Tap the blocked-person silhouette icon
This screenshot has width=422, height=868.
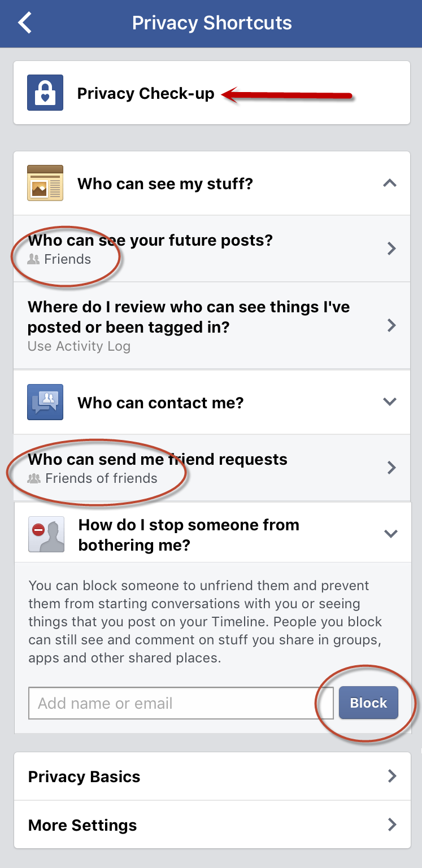pos(46,534)
